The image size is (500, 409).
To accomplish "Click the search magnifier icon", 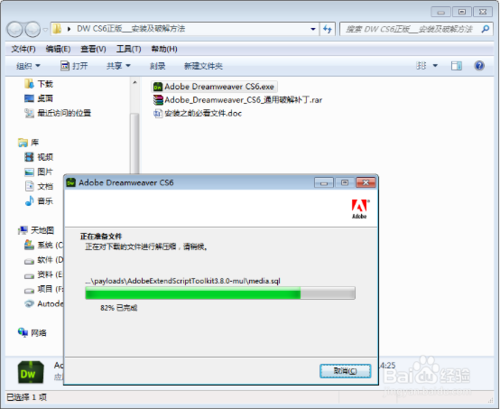I will point(486,29).
